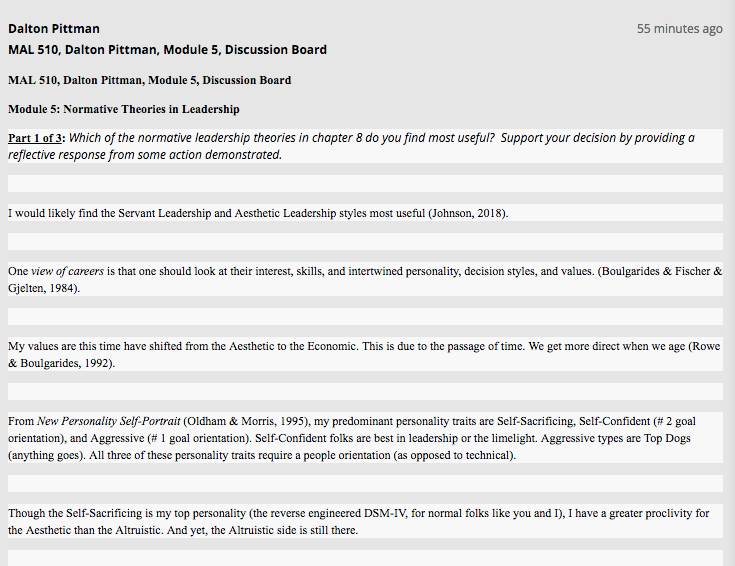Select the post title MAL 510 Discussion Board heading
This screenshot has width=735, height=566.
[x=167, y=50]
